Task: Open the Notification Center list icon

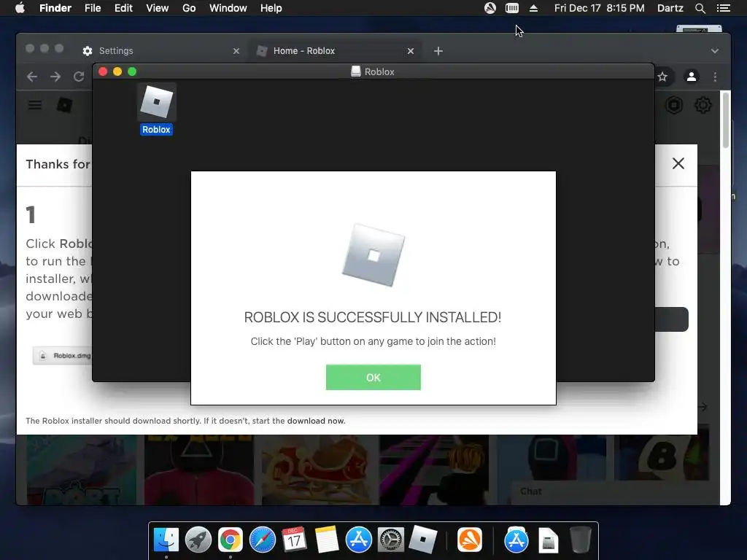Action: pyautogui.click(x=723, y=8)
